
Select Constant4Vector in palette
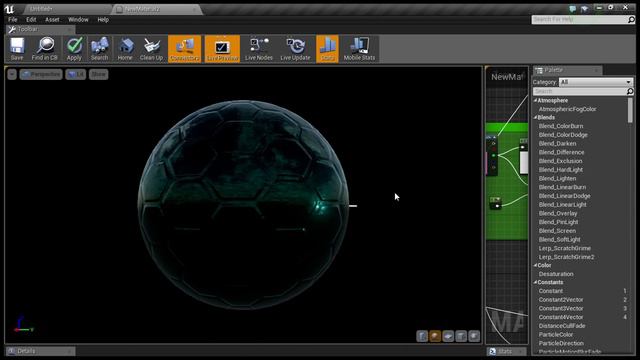tap(561, 317)
